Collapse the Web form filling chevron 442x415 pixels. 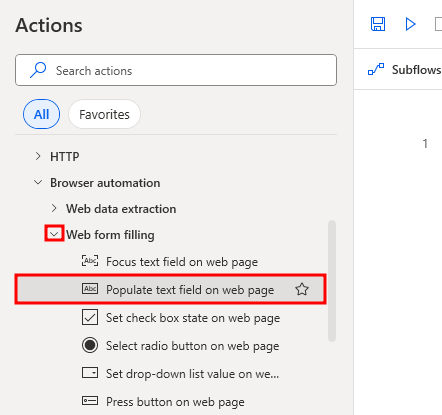[54, 234]
